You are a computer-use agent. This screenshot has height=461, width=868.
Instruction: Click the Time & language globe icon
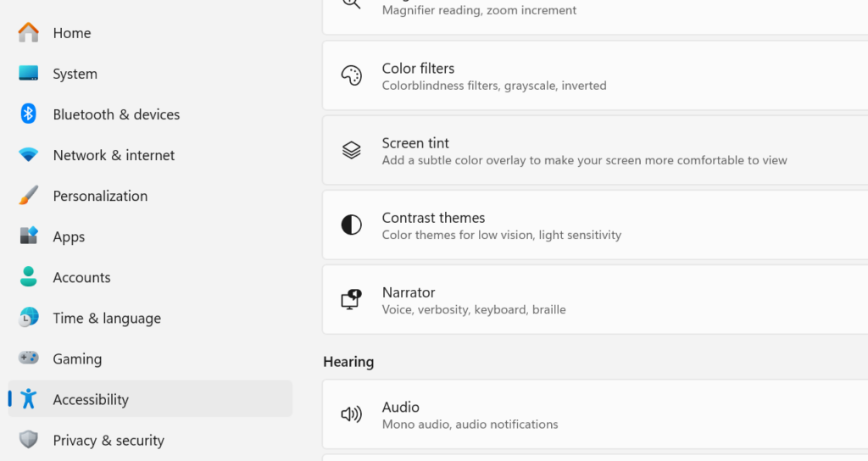coord(28,318)
